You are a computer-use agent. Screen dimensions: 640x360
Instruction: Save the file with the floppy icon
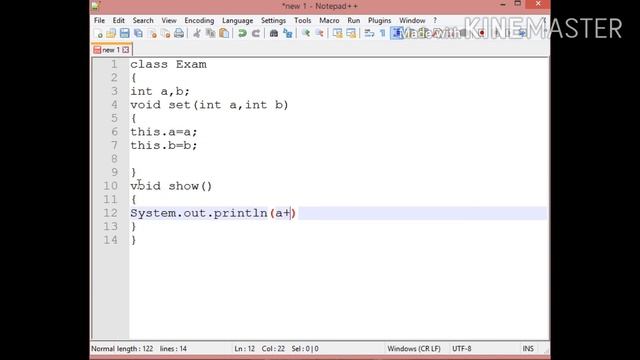click(124, 33)
